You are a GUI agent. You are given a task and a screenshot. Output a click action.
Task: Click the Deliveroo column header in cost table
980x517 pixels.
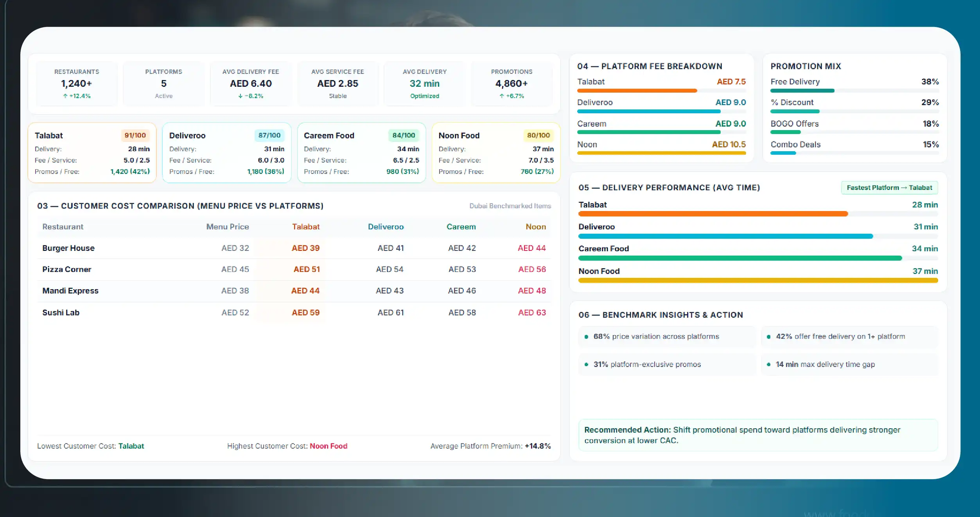pyautogui.click(x=386, y=227)
